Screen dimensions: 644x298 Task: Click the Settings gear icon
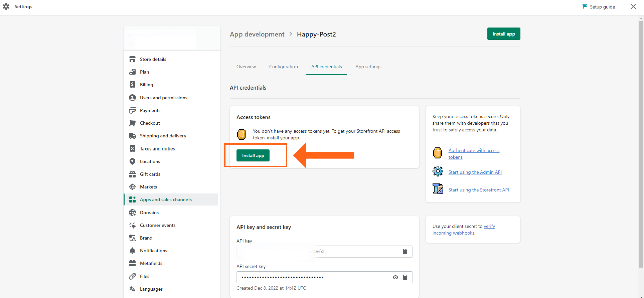(6, 7)
